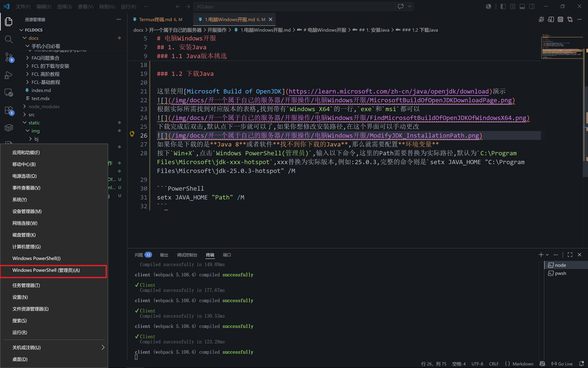Switch to the 调试控制台 panel tab
The image size is (588, 368).
[187, 255]
